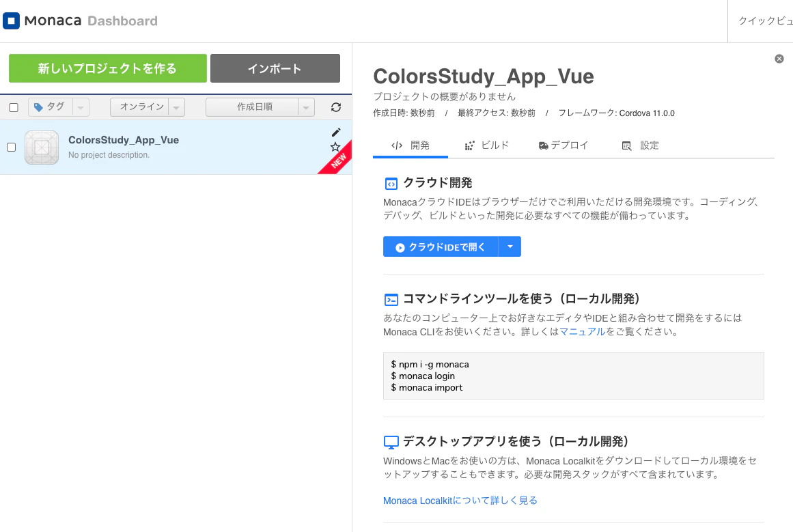Switch to the 設定 tab
The width and height of the screenshot is (793, 532).
point(640,145)
